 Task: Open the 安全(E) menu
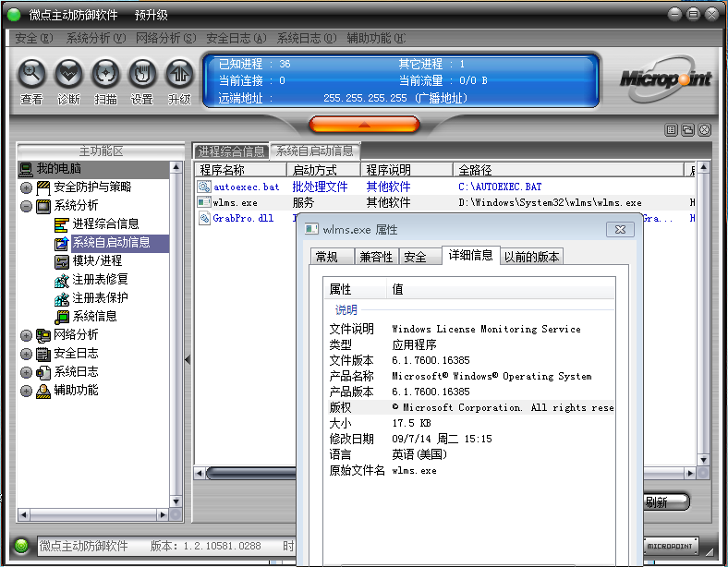point(34,38)
